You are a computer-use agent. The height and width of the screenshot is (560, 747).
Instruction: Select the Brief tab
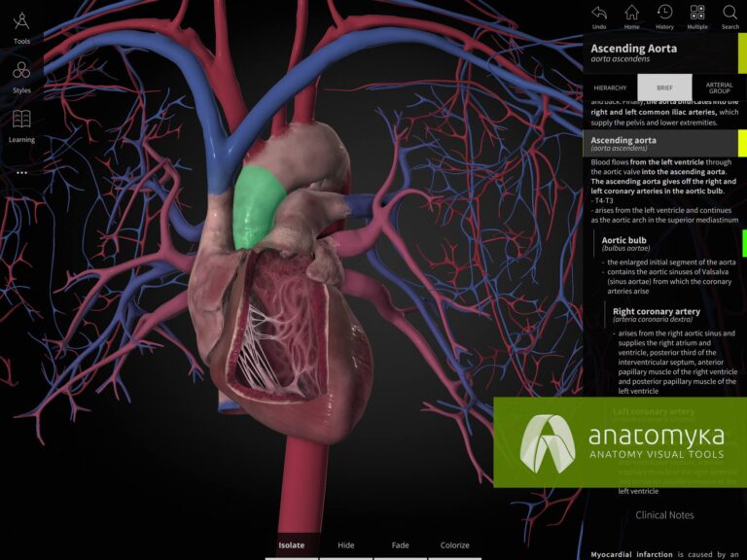(x=664, y=87)
